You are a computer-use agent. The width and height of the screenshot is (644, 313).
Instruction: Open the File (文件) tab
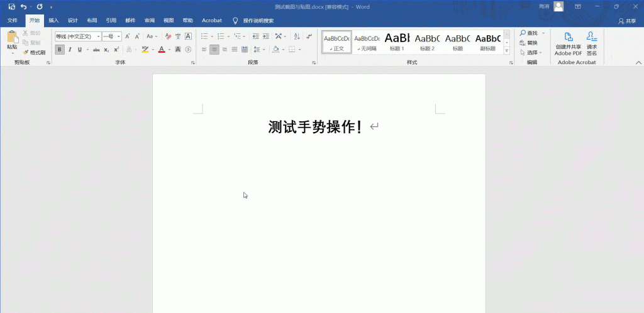coord(13,21)
